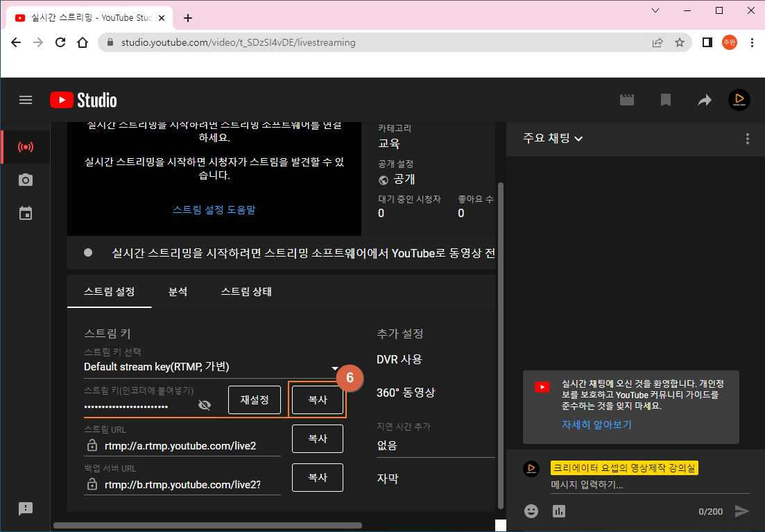Click the 메시지 입력하기 chat input field
The width and height of the screenshot is (765, 532).
tap(651, 485)
